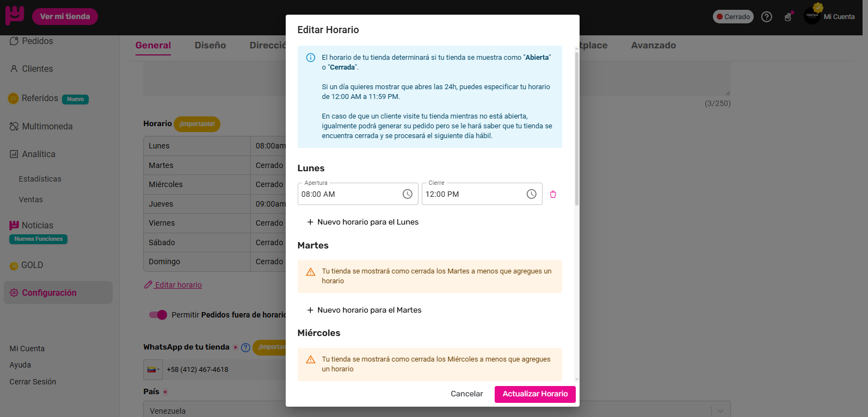Open Pedidos in the sidebar
The height and width of the screenshot is (417, 868).
38,41
